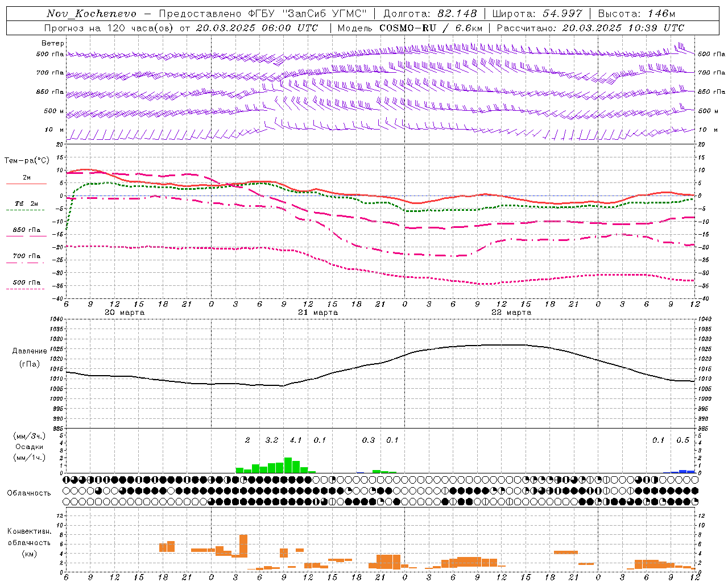728x582 pixels.
Task: Click the latitude value 54.997
Action: [x=563, y=14]
